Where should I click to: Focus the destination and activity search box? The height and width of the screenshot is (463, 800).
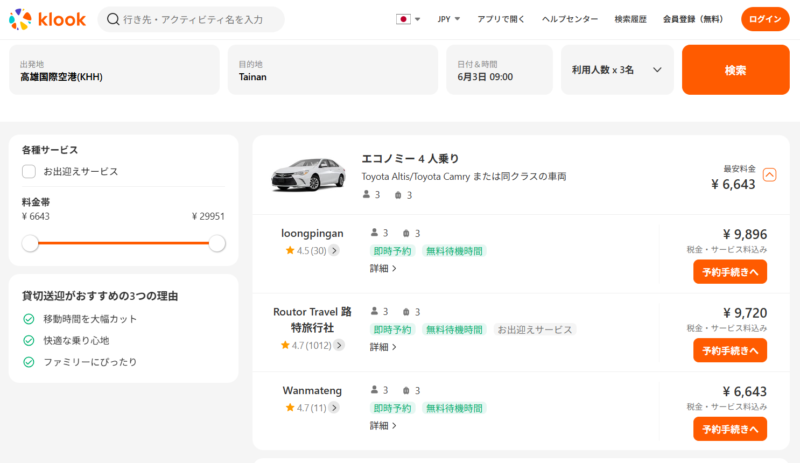191,19
